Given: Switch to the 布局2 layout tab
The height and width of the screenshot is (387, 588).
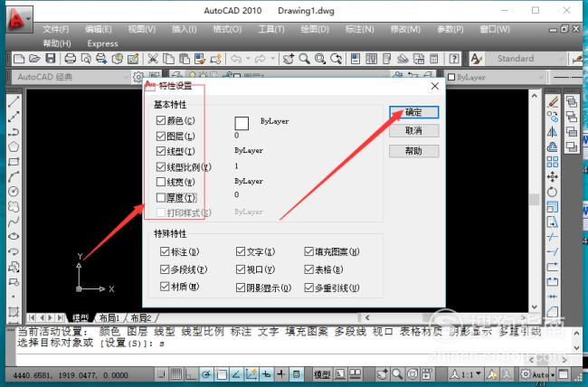Looking at the screenshot, I should point(141,318).
